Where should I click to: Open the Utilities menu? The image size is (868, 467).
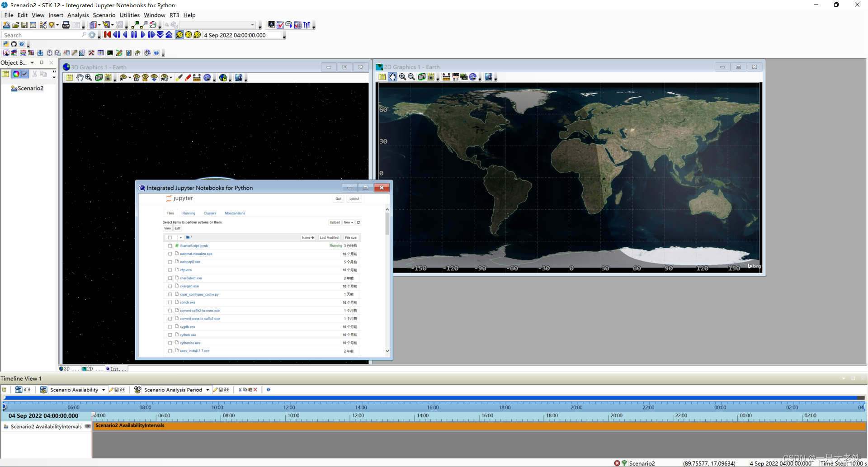tap(129, 15)
